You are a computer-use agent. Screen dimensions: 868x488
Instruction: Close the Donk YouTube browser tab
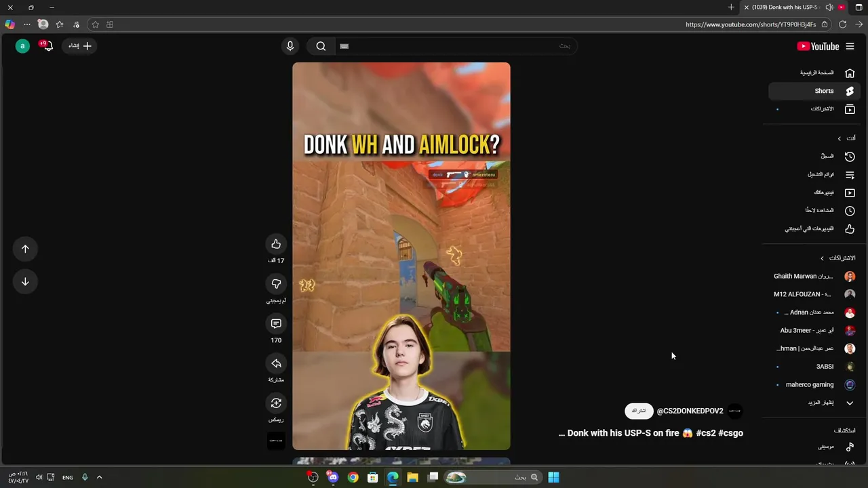point(747,7)
